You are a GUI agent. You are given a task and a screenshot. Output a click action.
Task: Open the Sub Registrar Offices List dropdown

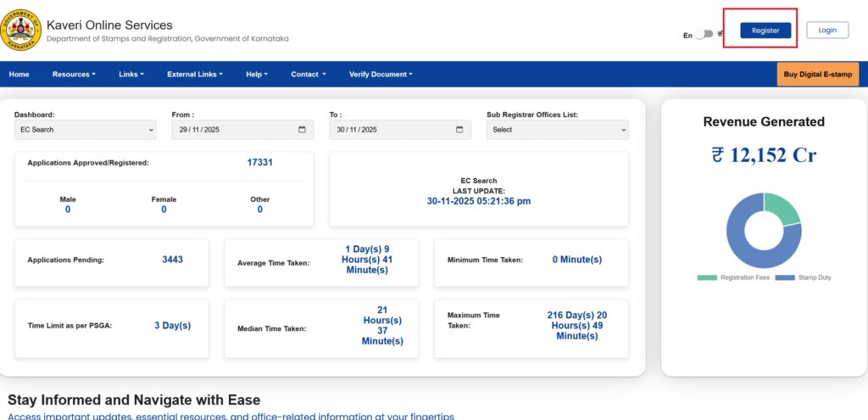coord(557,130)
